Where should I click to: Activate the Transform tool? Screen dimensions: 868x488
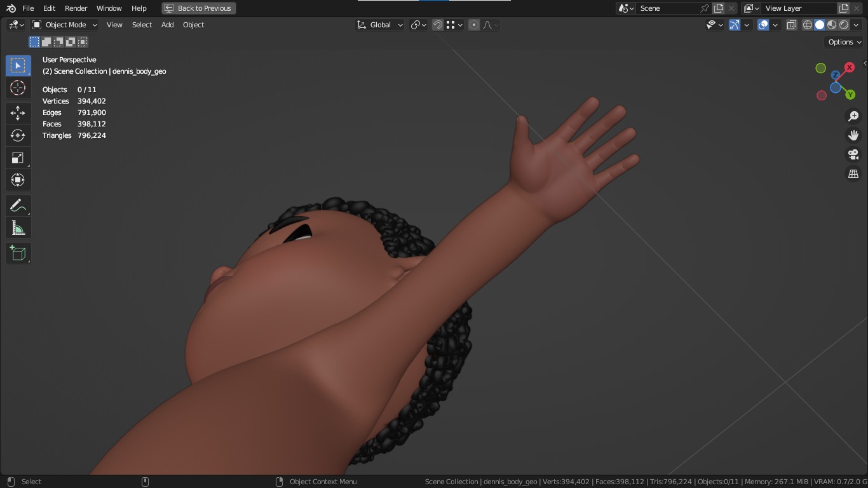click(18, 180)
